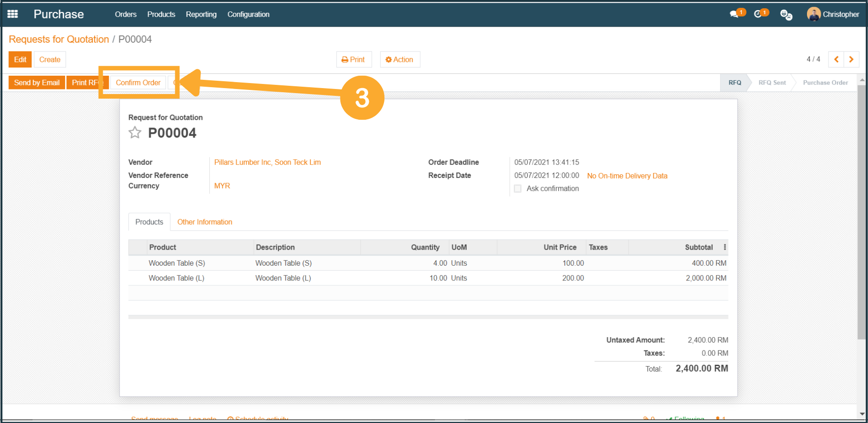Open Christopher user menu
Viewport: 868px width, 423px height.
tap(833, 14)
